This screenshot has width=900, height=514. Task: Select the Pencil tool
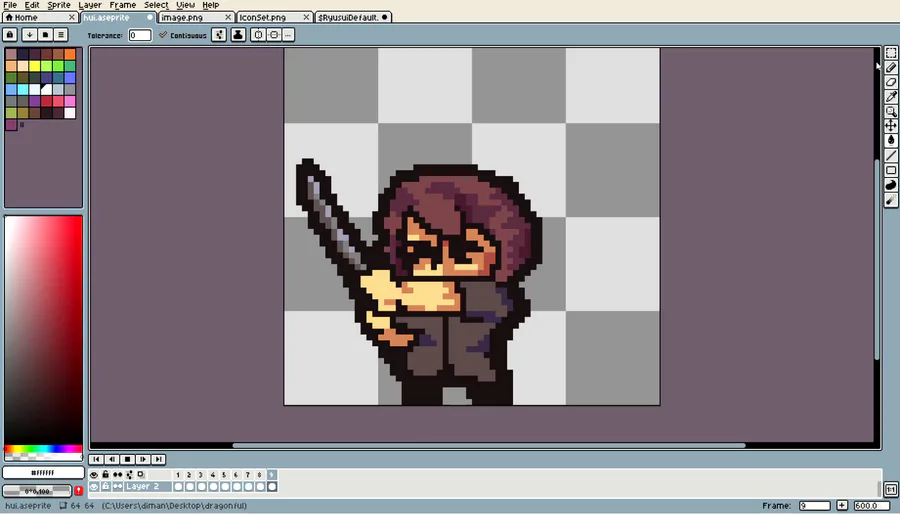pos(891,68)
